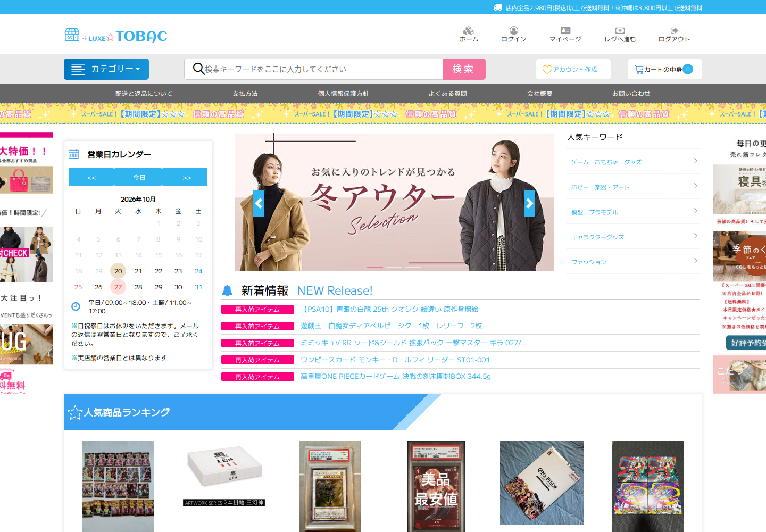The height and width of the screenshot is (532, 766).
Task: Go to previous month in calendar
Action: 91,177
